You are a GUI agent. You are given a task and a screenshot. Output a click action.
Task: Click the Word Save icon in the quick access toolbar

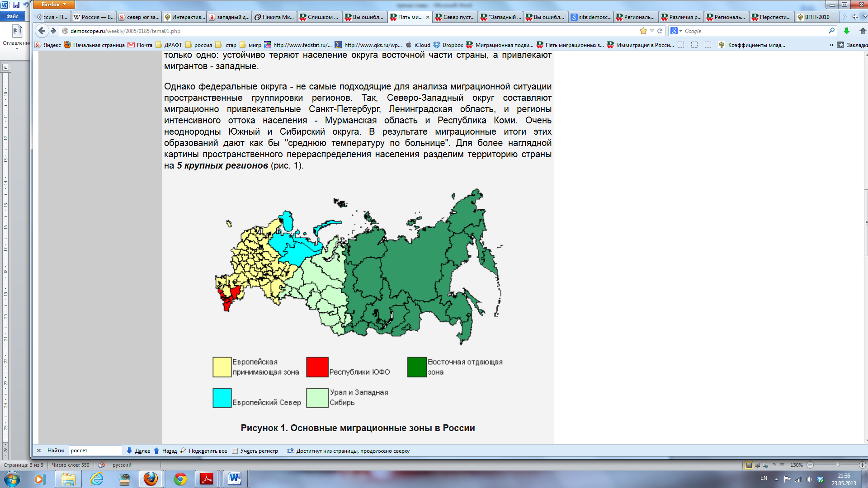click(16, 5)
